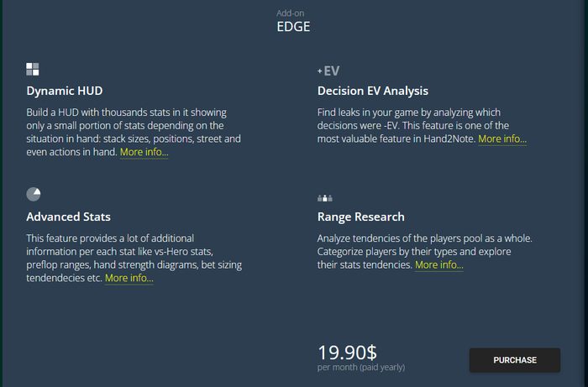Click the +EV icon above Decision EV Analysis
This screenshot has height=387, width=588.
(328, 71)
